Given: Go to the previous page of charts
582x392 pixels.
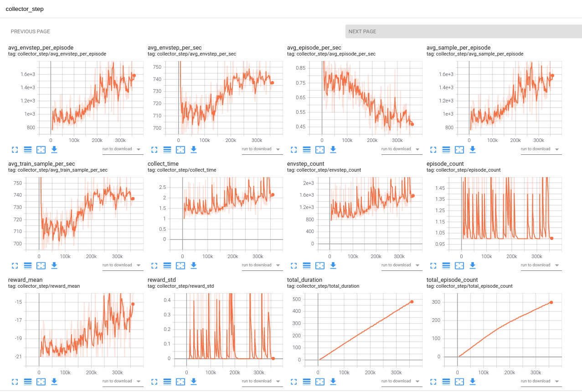Looking at the screenshot, I should (x=30, y=31).
